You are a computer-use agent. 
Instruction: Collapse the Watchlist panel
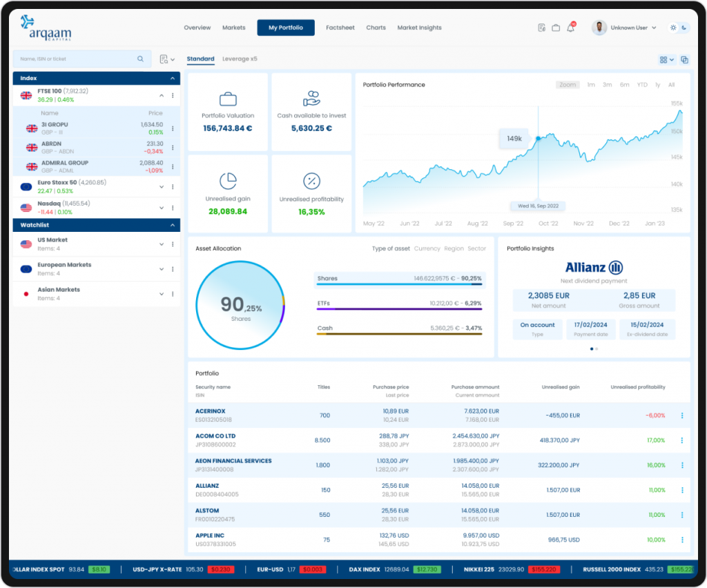[x=173, y=225]
